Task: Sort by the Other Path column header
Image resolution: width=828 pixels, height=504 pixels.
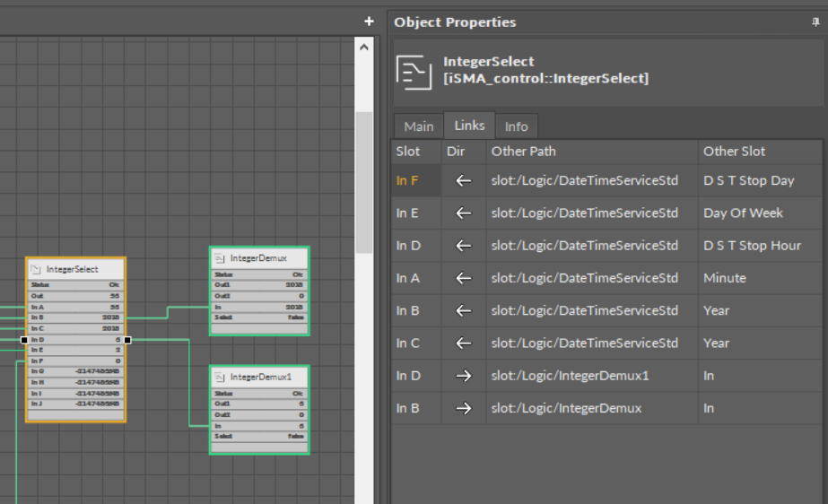Action: (523, 152)
